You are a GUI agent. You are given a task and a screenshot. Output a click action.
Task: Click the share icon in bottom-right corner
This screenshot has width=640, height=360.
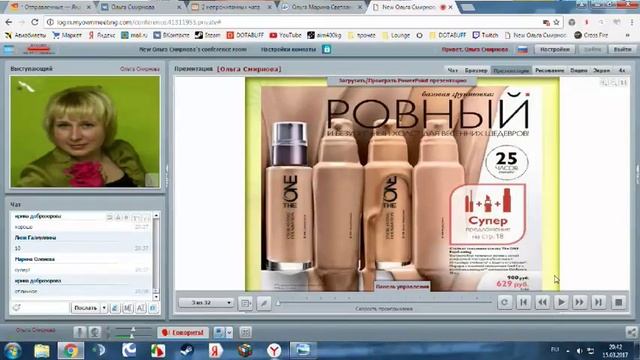tap(631, 333)
